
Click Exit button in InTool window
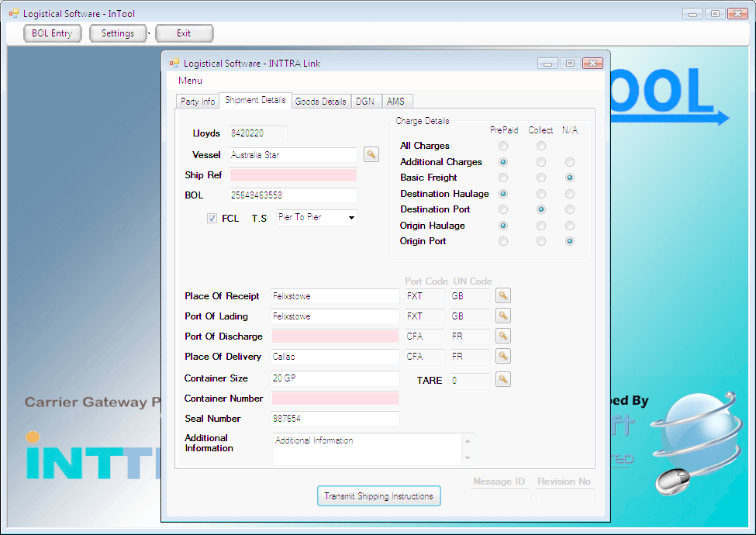tap(184, 33)
